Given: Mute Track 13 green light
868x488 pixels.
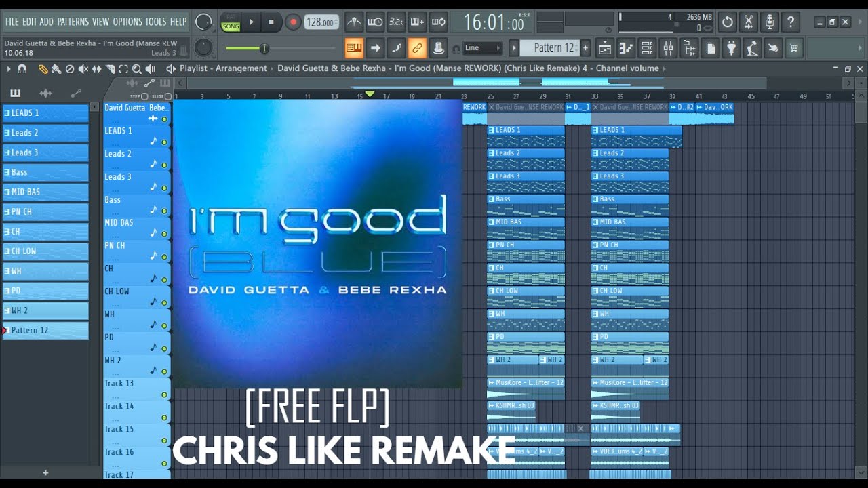Looking at the screenshot, I should point(164,394).
